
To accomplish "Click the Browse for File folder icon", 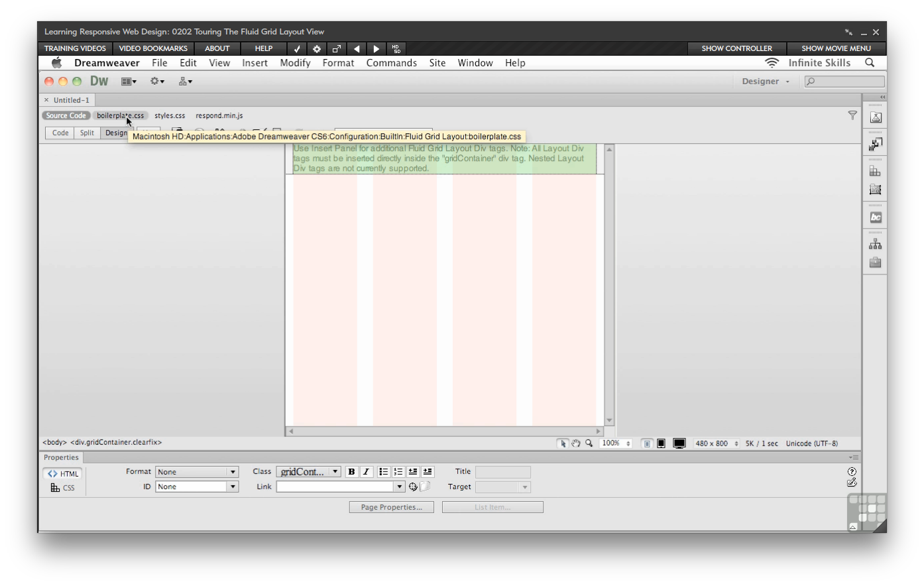I will [x=425, y=487].
